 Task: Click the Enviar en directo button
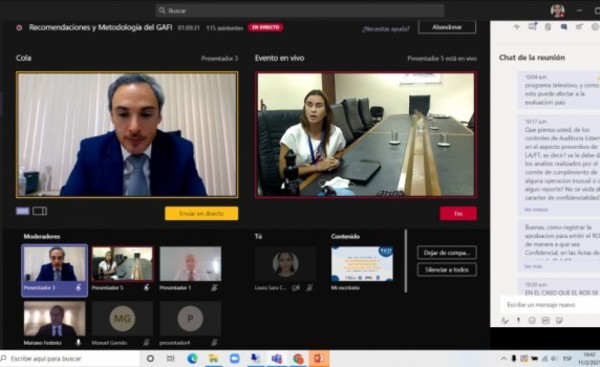tap(201, 214)
